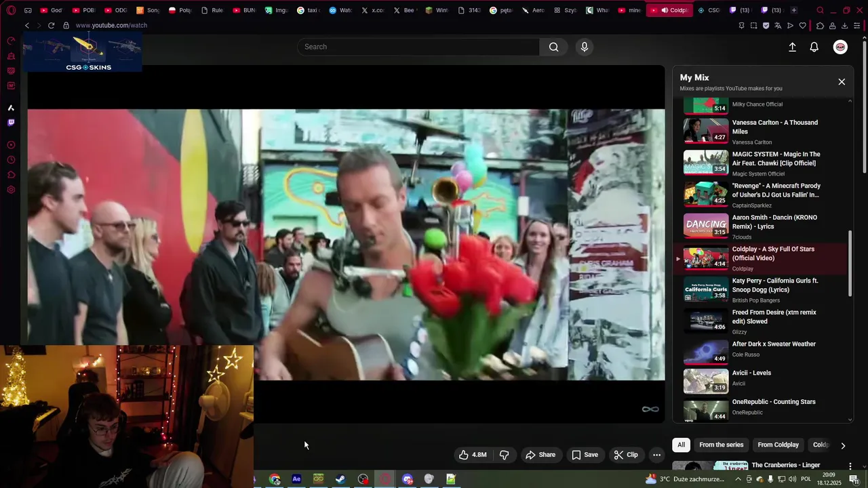
Task: Add the page to favorites with heart icon
Action: [x=803, y=25]
